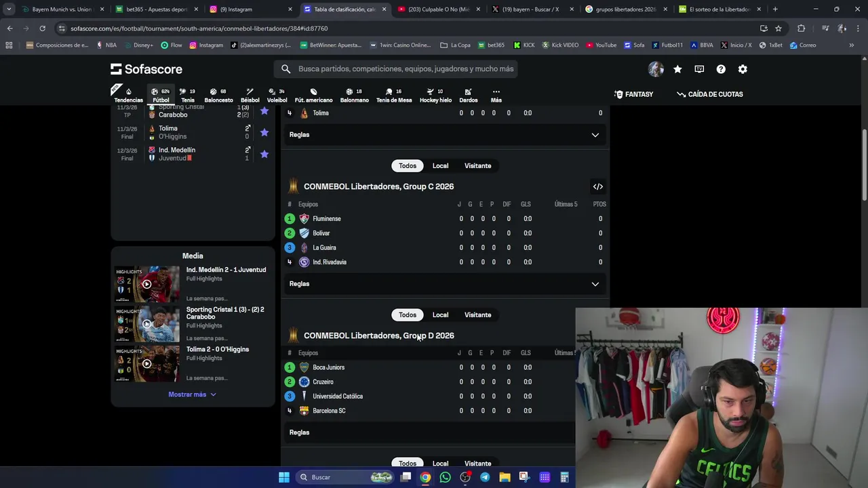The image size is (868, 488).
Task: Open the KICK bookmark
Action: click(524, 45)
